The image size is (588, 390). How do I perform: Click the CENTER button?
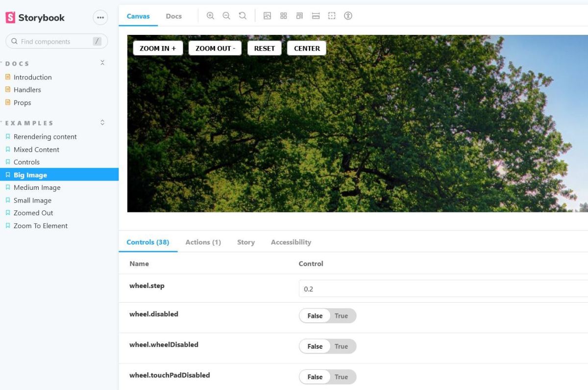[307, 48]
